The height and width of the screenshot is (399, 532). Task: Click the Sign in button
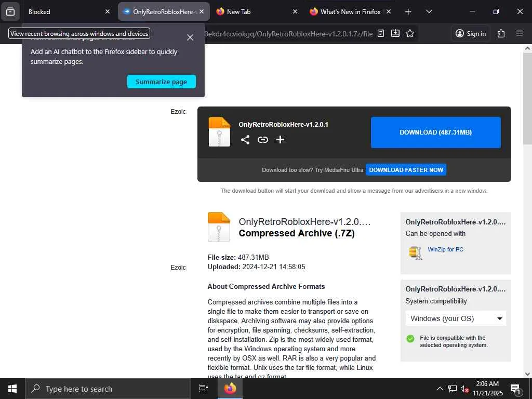tap(471, 34)
